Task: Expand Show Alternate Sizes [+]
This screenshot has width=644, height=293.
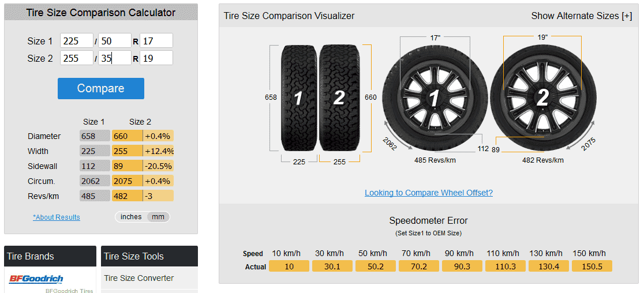Action: click(x=581, y=16)
